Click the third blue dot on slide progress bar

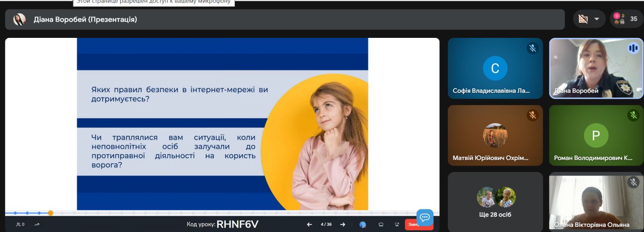[39, 213]
